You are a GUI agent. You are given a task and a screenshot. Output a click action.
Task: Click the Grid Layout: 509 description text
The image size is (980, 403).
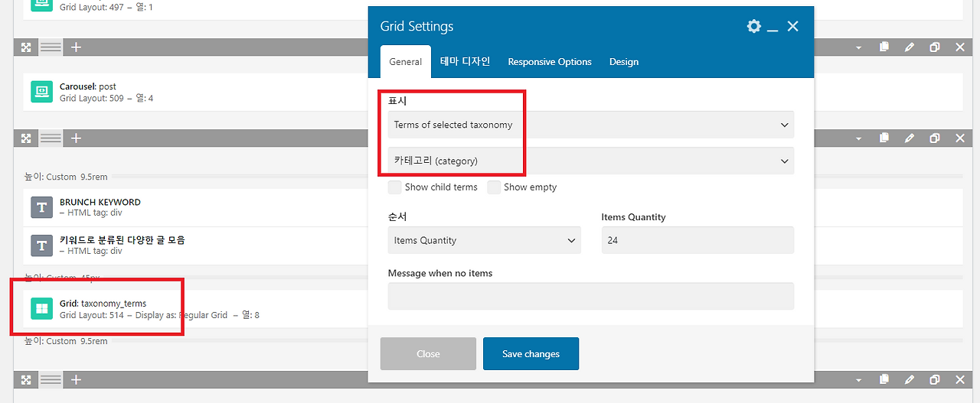91,99
